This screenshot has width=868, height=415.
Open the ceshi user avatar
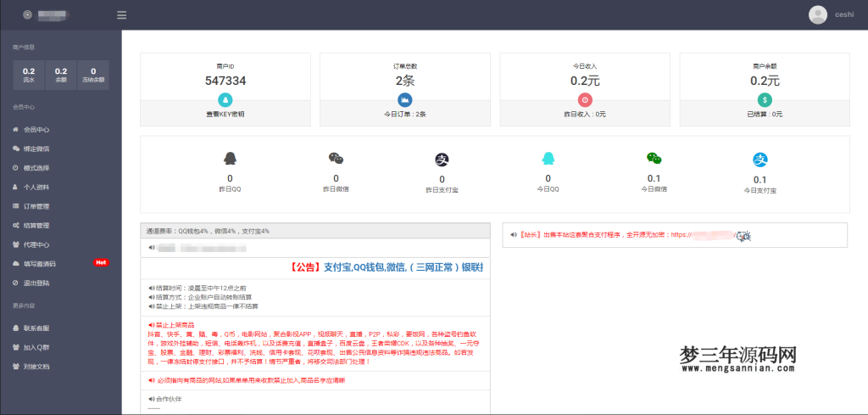pyautogui.click(x=818, y=15)
